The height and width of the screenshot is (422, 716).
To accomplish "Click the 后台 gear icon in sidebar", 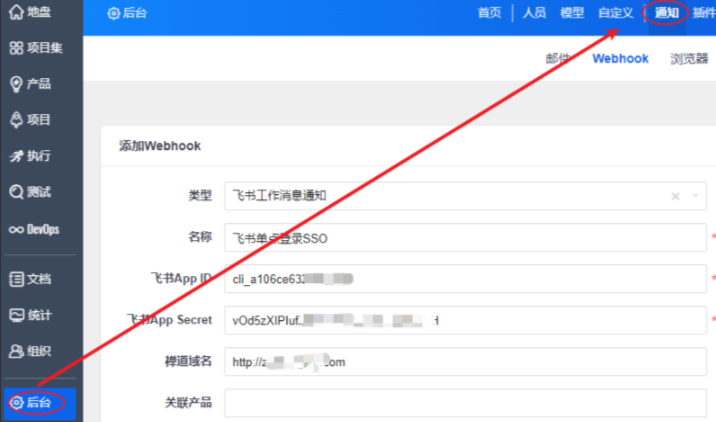I will coord(16,403).
